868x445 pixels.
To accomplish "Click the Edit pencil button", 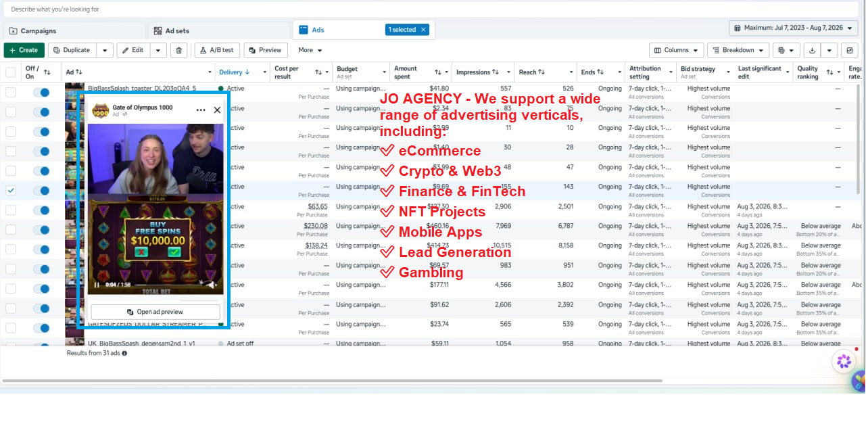I will coord(133,50).
